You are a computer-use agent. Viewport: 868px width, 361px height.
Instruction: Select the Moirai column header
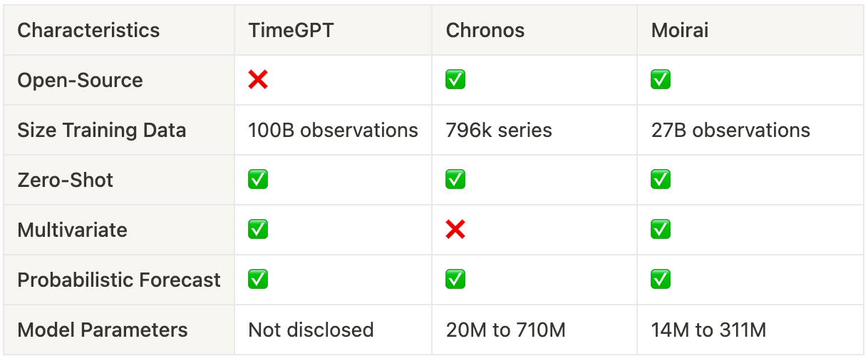point(680,31)
